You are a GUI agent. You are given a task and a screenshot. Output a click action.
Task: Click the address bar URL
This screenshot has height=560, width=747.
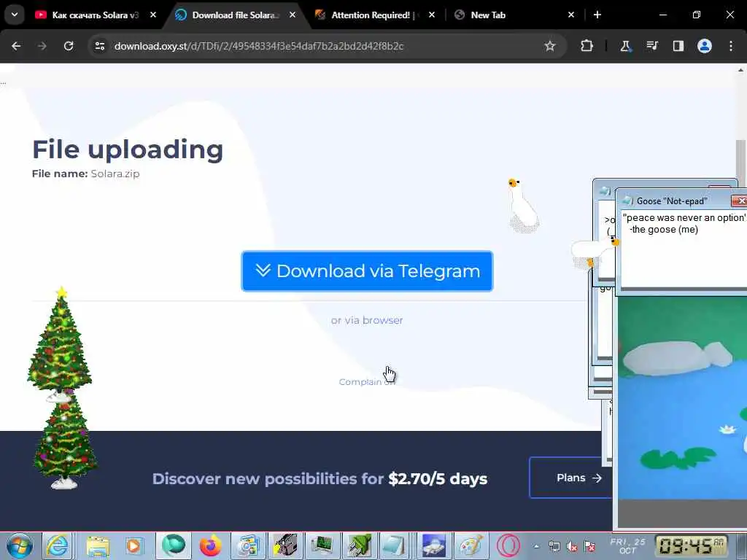pyautogui.click(x=259, y=46)
